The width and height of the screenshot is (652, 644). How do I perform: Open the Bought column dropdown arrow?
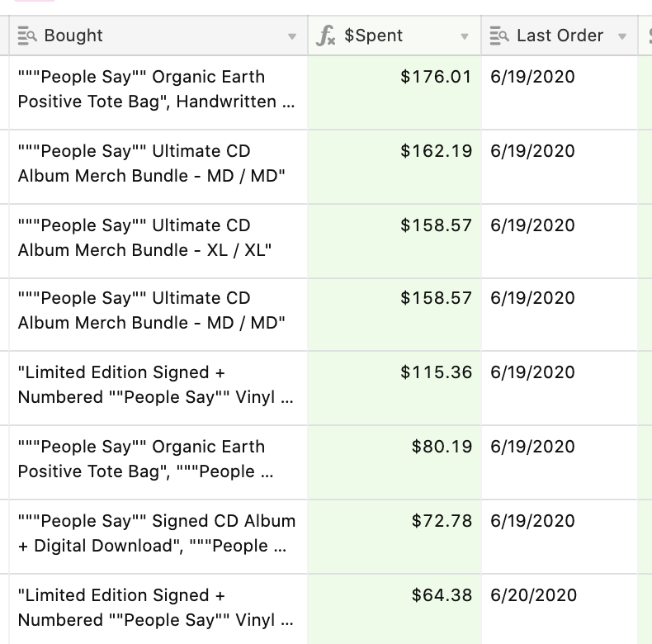click(x=292, y=36)
